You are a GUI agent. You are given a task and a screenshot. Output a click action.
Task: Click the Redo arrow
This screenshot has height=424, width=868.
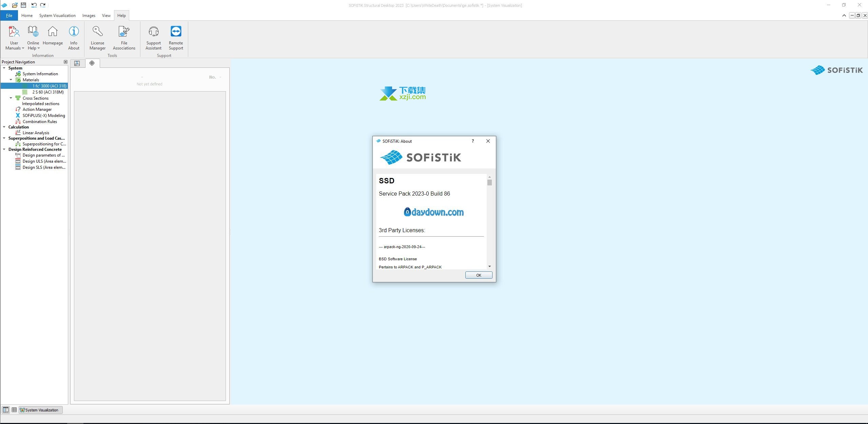[x=43, y=5]
